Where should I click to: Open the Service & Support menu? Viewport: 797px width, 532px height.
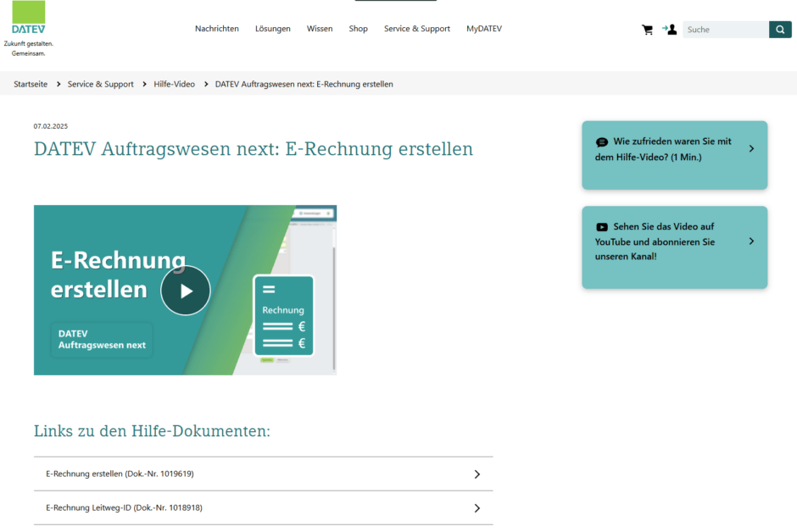pyautogui.click(x=417, y=29)
